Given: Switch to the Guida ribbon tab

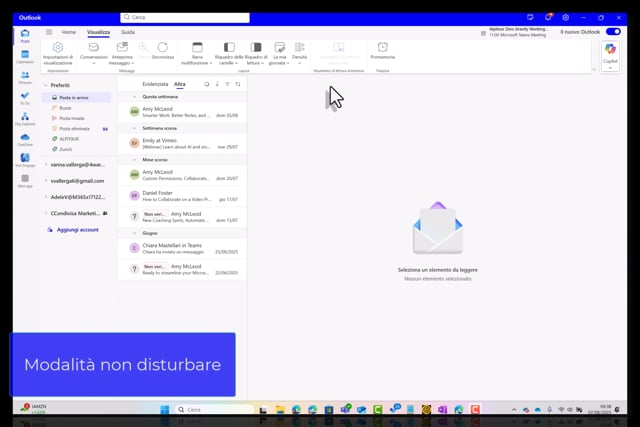Looking at the screenshot, I should pos(128,32).
